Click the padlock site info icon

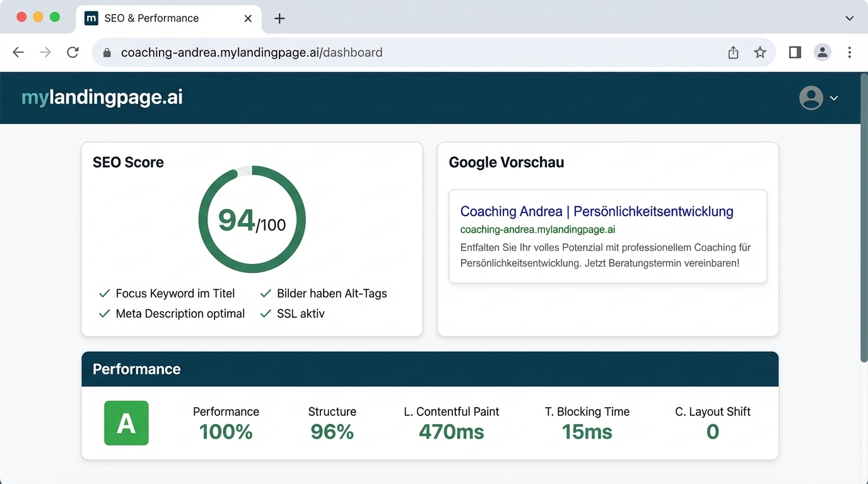pos(107,53)
